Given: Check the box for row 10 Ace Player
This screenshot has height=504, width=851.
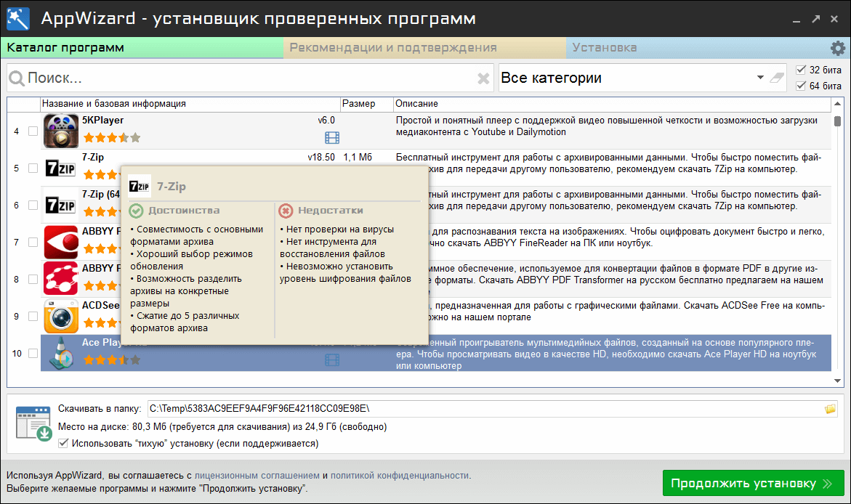Looking at the screenshot, I should [33, 353].
